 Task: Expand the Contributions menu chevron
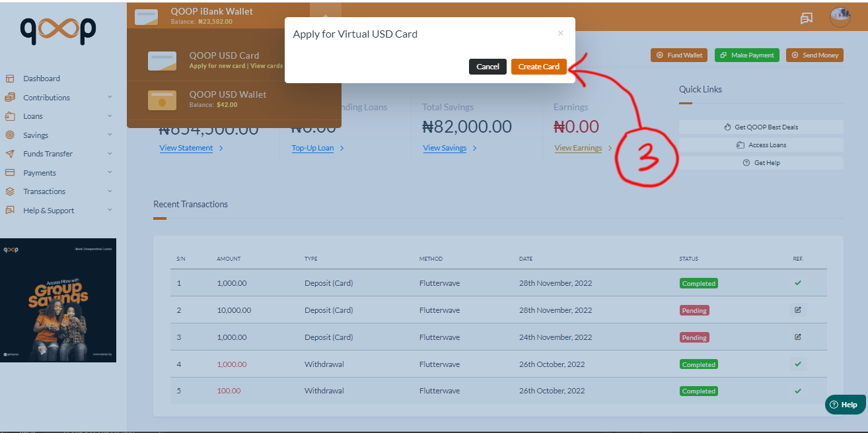110,97
